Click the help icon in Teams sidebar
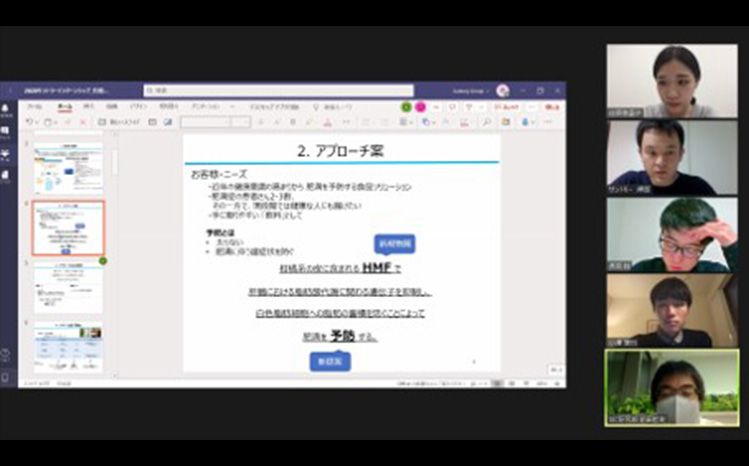 [6, 353]
